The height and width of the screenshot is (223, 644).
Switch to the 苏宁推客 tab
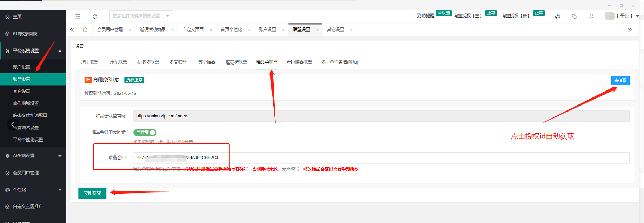click(x=207, y=62)
